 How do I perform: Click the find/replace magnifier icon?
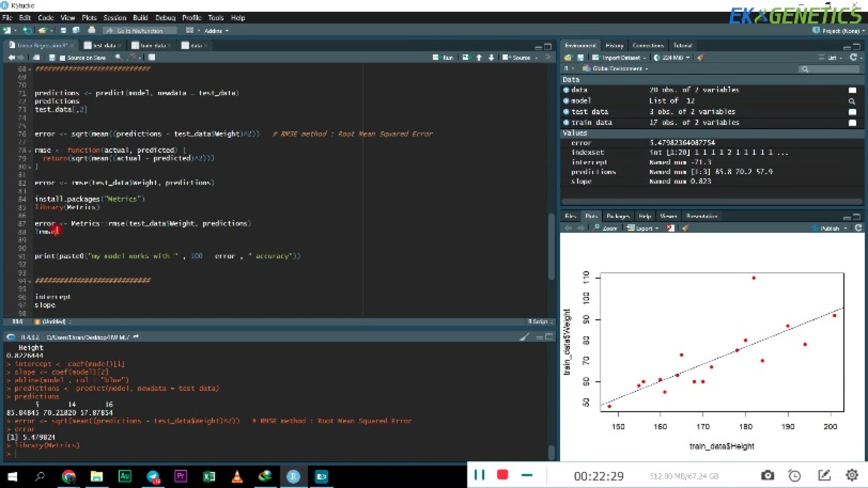point(118,57)
